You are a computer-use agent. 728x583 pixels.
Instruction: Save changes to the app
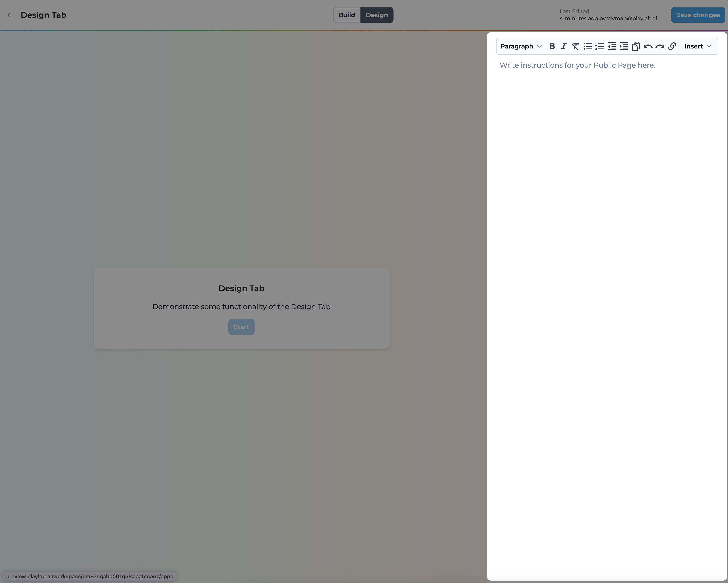click(697, 15)
